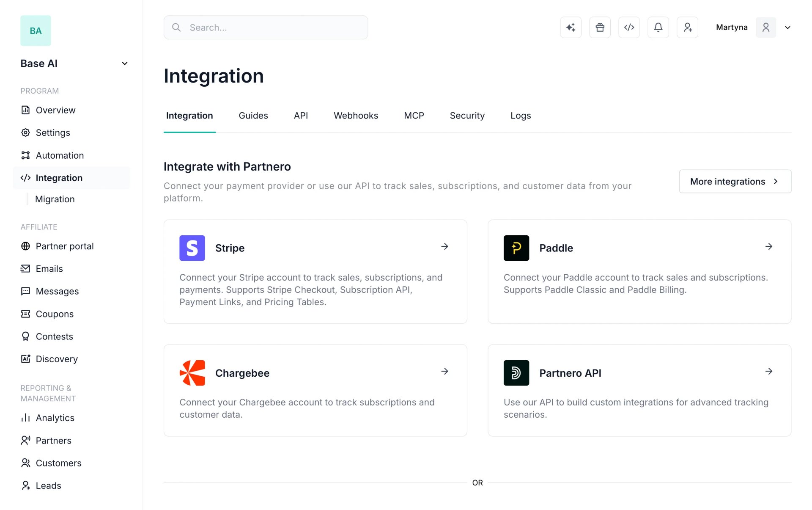Open Messages in the sidebar
Viewport: 812px width, 510px height.
[x=57, y=291]
